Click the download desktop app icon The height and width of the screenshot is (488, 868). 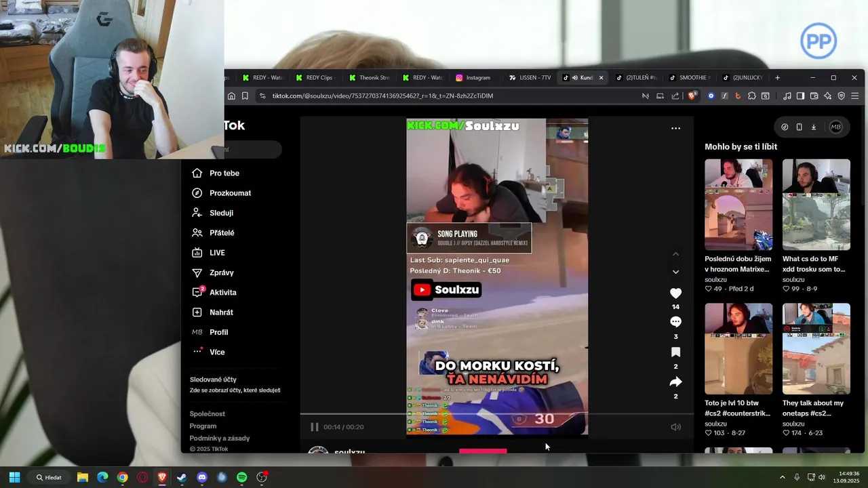813,127
